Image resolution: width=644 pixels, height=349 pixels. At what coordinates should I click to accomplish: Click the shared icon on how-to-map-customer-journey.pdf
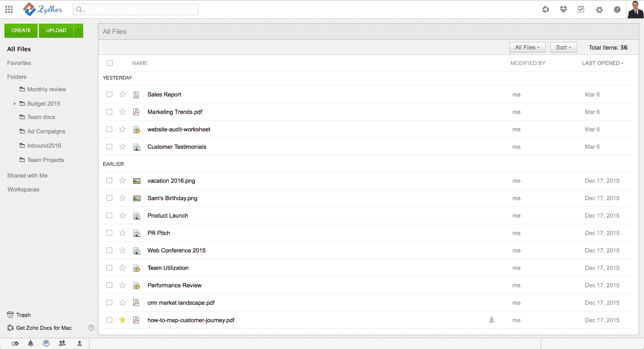(491, 320)
